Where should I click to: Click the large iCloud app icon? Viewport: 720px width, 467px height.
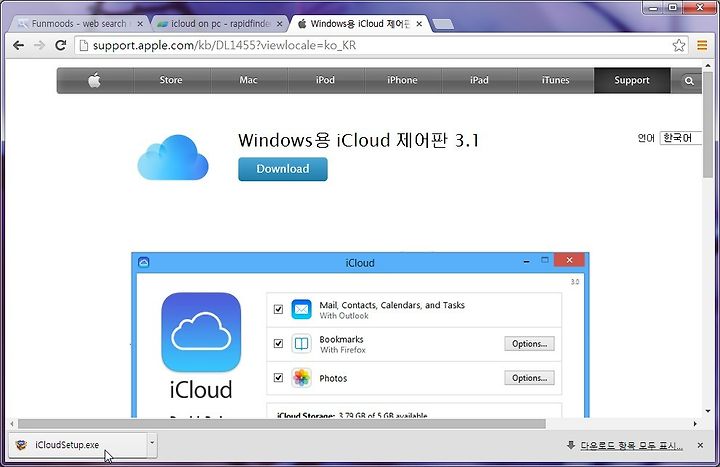click(x=201, y=332)
